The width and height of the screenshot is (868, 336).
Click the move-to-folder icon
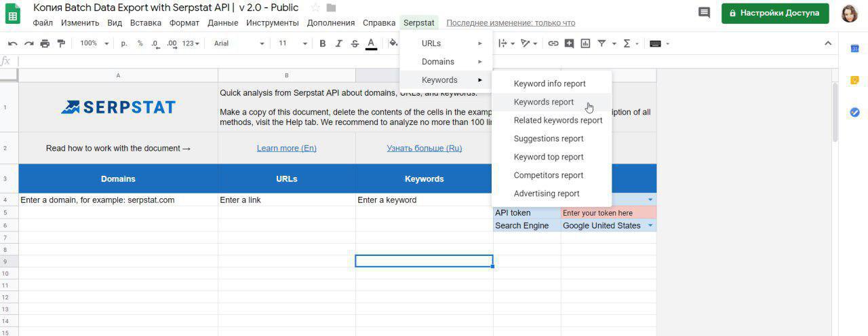tap(331, 8)
